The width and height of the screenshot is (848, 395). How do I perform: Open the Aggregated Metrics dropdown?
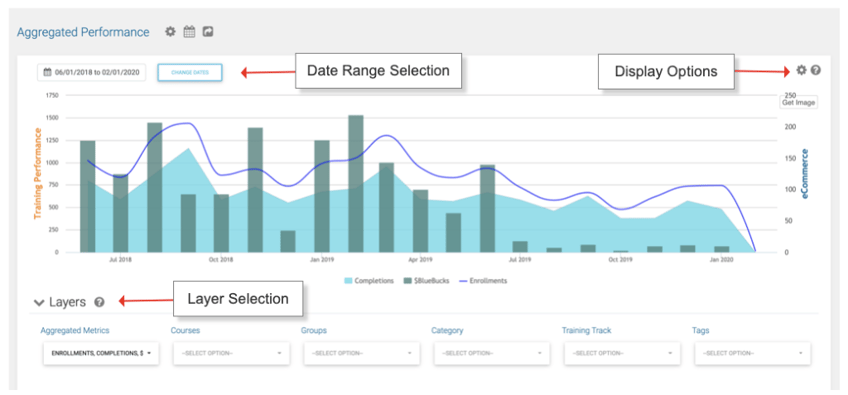101,353
